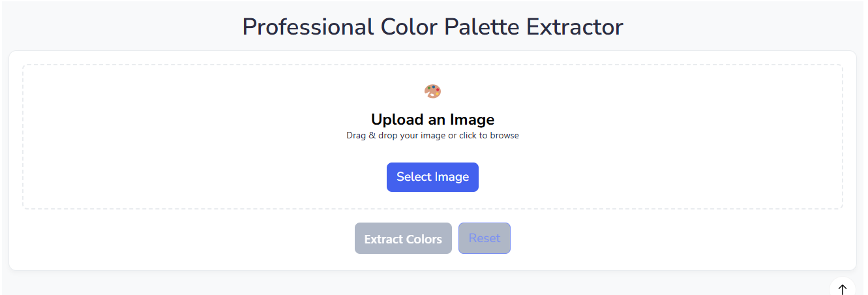Click the Professional Color Palette Extractor title
This screenshot has width=868, height=295.
pyautogui.click(x=432, y=27)
